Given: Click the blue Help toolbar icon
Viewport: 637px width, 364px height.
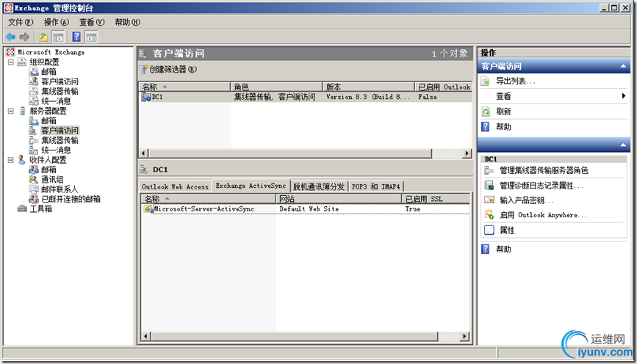Looking at the screenshot, I should [x=76, y=37].
